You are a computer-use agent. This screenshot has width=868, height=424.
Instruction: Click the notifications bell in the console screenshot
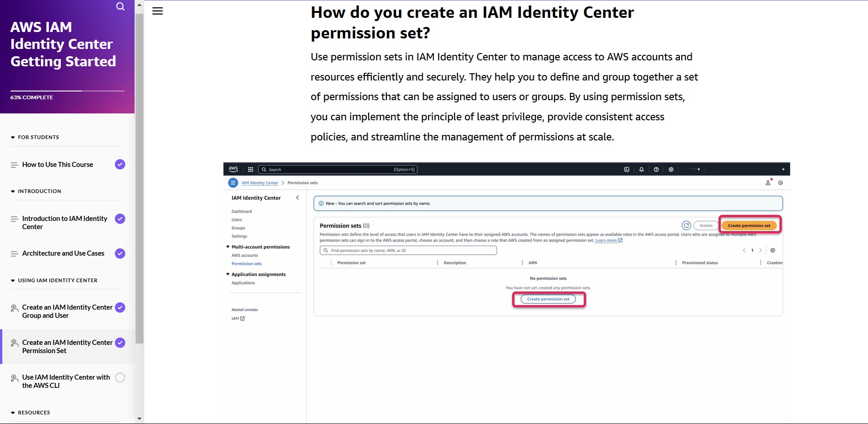[641, 169]
